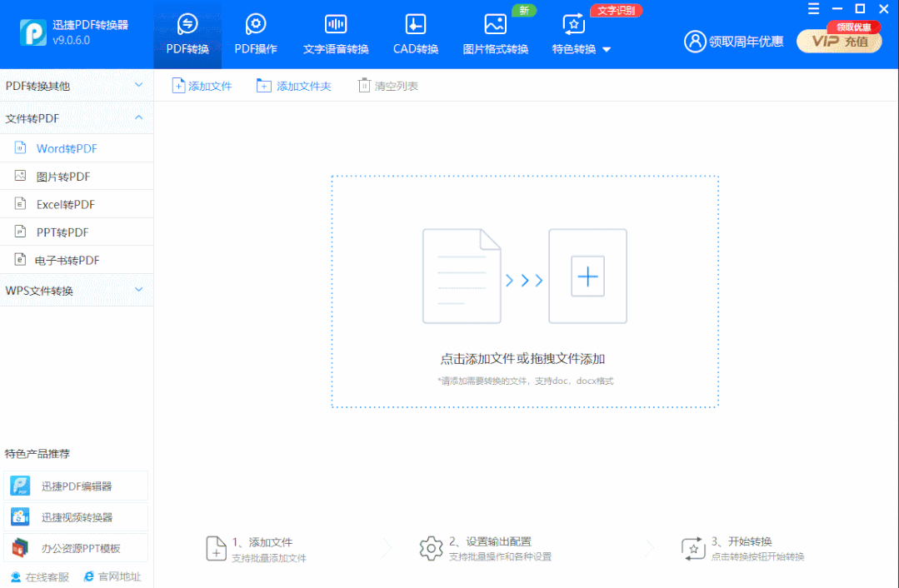Open 迅捷视频转换器 recommended product
Viewport: 899px width, 588px height.
76,517
